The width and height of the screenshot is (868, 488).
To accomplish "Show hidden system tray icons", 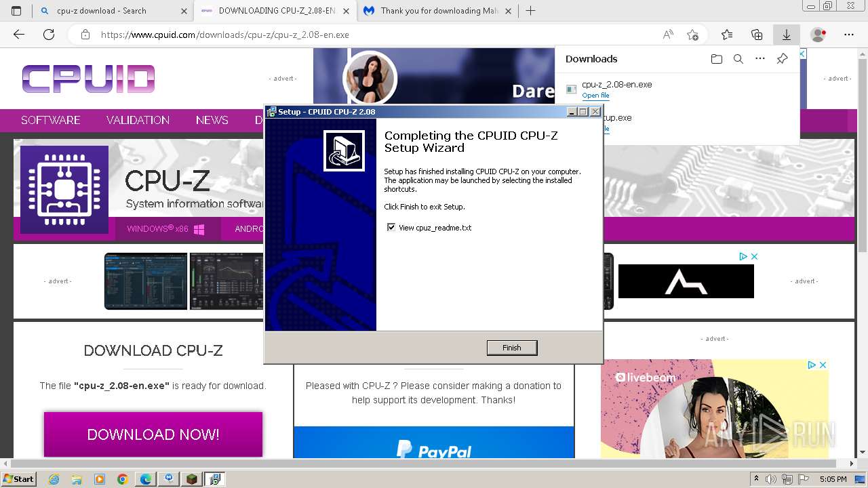I will coord(756,479).
